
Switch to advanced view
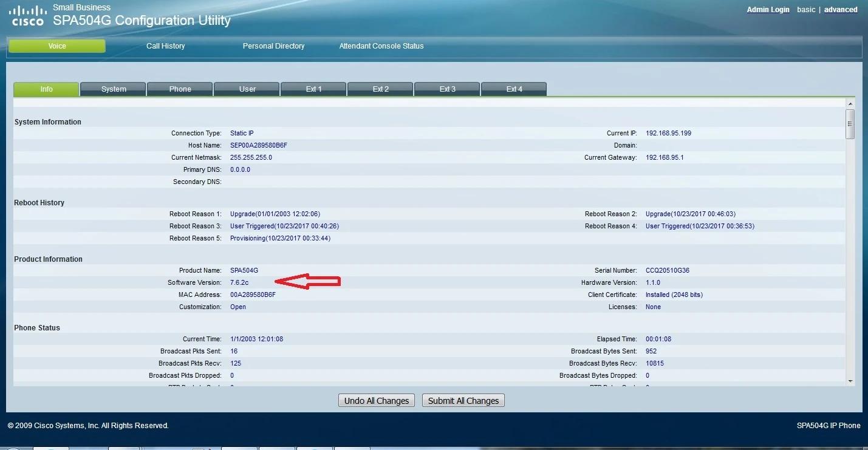click(x=841, y=10)
